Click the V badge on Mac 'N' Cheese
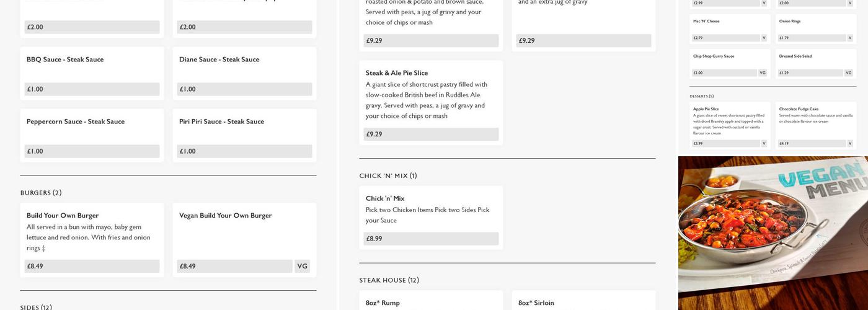Image resolution: width=868 pixels, height=310 pixels. coord(764,38)
